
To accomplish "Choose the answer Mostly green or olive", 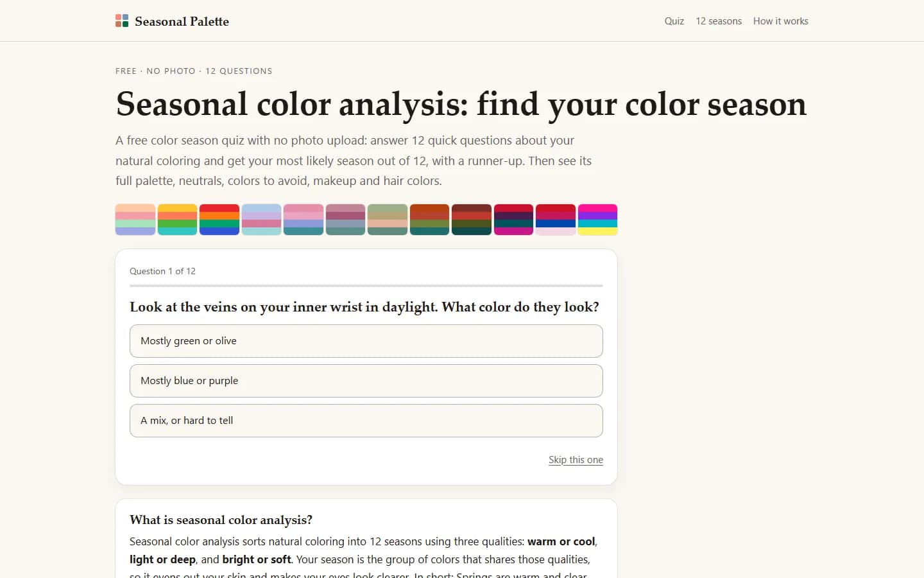I will [366, 341].
